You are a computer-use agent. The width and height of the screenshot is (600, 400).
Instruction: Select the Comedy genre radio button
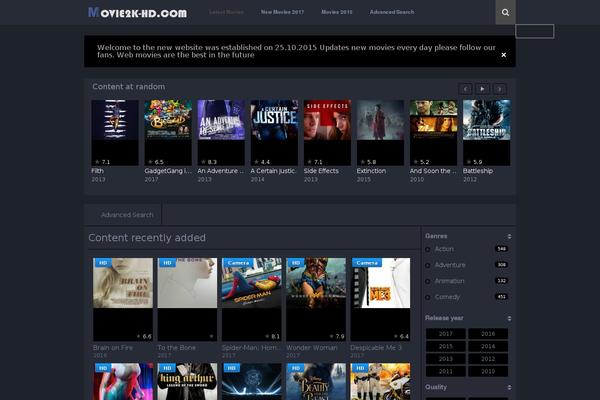(428, 297)
